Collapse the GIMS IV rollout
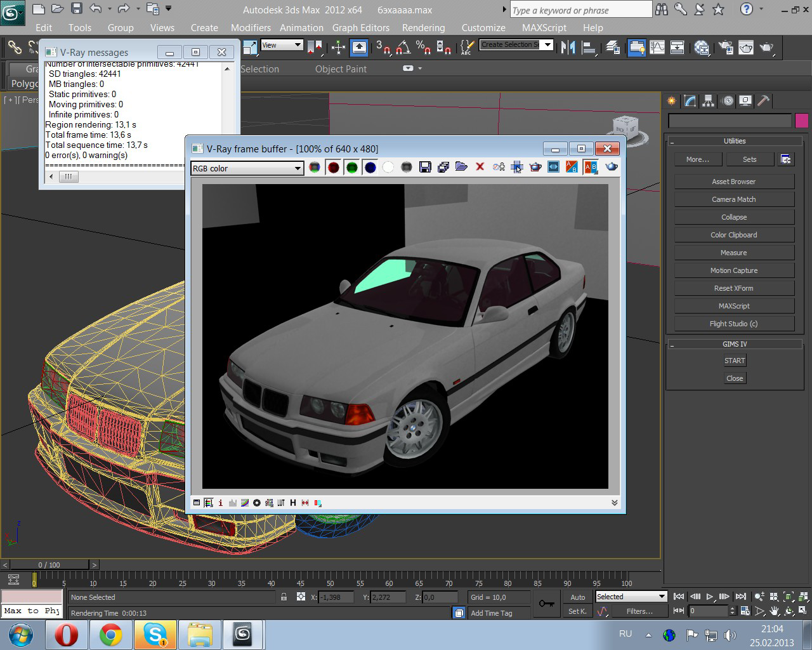This screenshot has height=650, width=812. coord(734,344)
